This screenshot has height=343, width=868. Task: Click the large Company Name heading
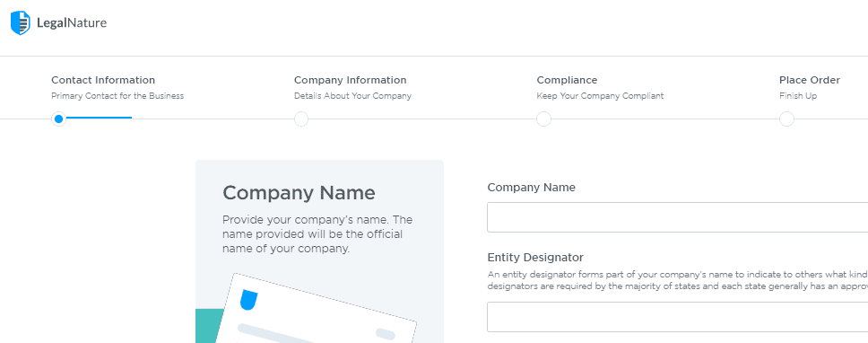pos(299,193)
